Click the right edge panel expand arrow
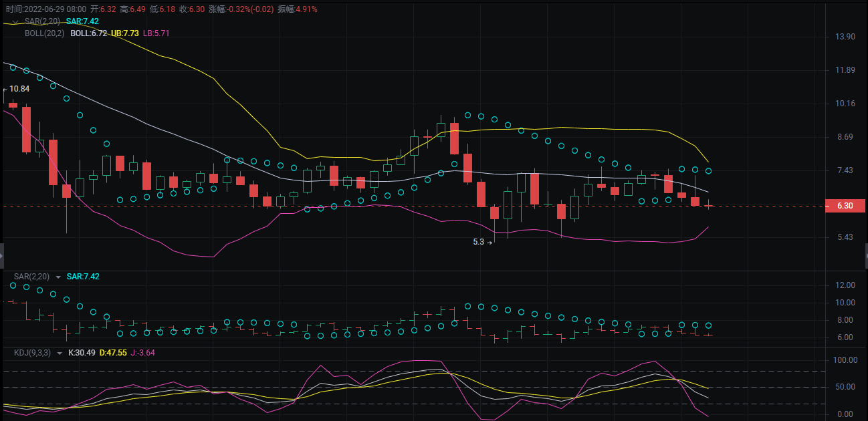Image resolution: width=868 pixels, height=421 pixels. [865, 255]
